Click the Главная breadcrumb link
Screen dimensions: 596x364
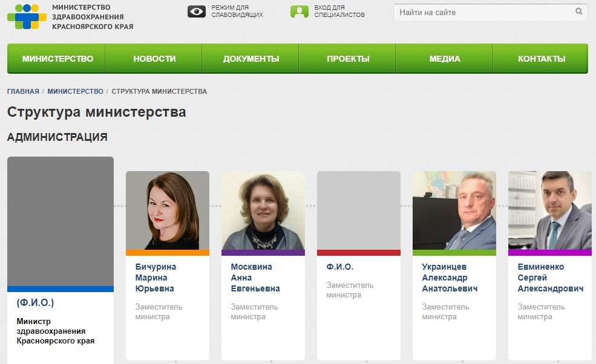click(23, 91)
